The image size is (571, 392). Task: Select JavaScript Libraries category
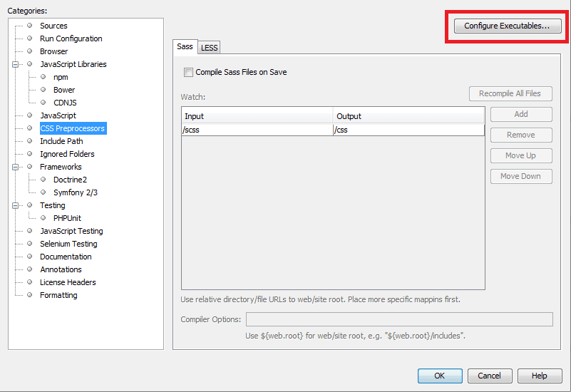point(73,64)
